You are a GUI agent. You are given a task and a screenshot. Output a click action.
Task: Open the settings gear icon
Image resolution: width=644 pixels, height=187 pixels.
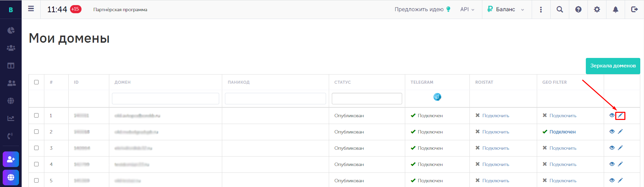597,9
